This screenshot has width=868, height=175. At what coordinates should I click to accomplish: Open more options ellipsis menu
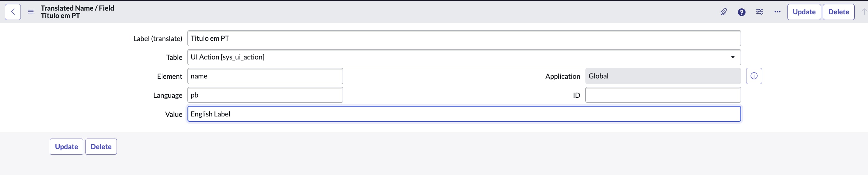point(777,12)
